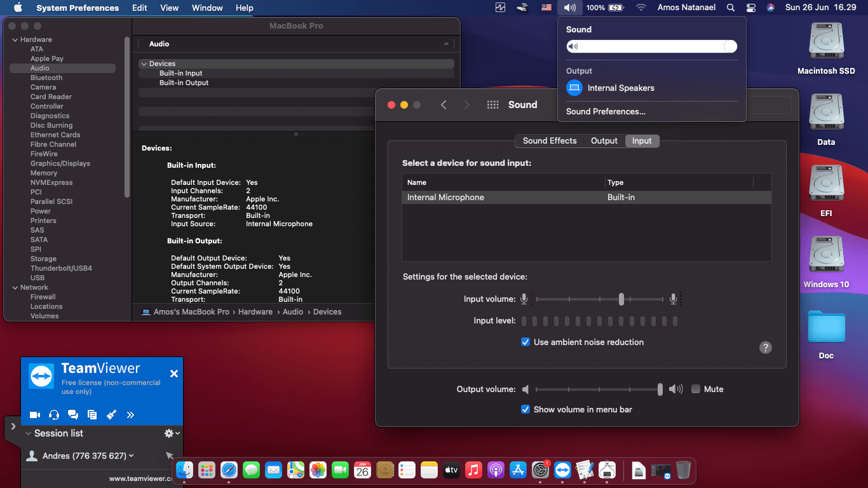The width and height of the screenshot is (868, 488).
Task: Click the TeamViewer file transfer documents icon
Action: (92, 415)
